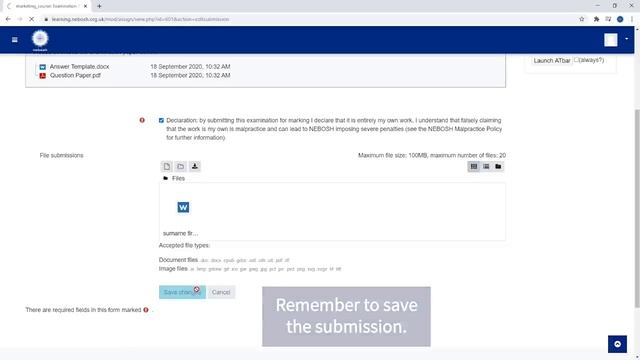640x360 pixels.
Task: Stop loading the page
Action: pyautogui.click(x=31, y=19)
